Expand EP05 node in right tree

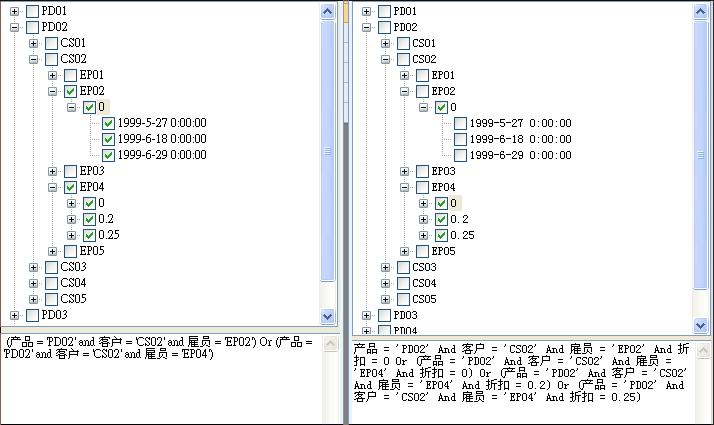point(404,251)
